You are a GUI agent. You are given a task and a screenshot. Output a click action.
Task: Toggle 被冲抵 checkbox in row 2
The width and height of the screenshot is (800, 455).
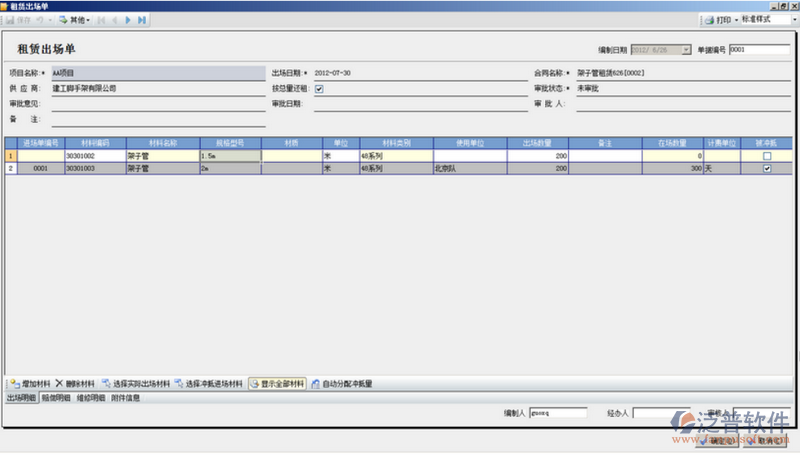pyautogui.click(x=767, y=168)
